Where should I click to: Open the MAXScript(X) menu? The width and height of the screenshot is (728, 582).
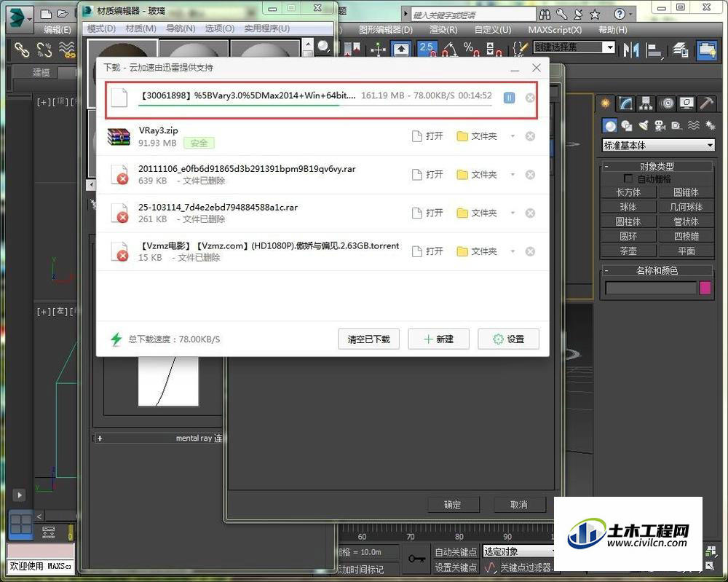(554, 30)
